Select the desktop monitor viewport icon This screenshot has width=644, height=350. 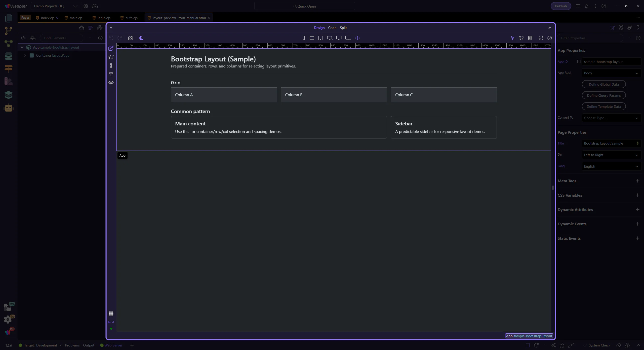(x=339, y=38)
